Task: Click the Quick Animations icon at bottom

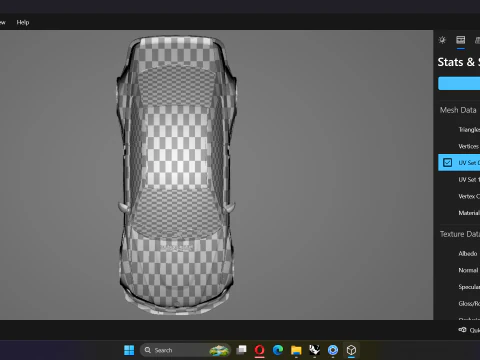Action: (x=462, y=330)
